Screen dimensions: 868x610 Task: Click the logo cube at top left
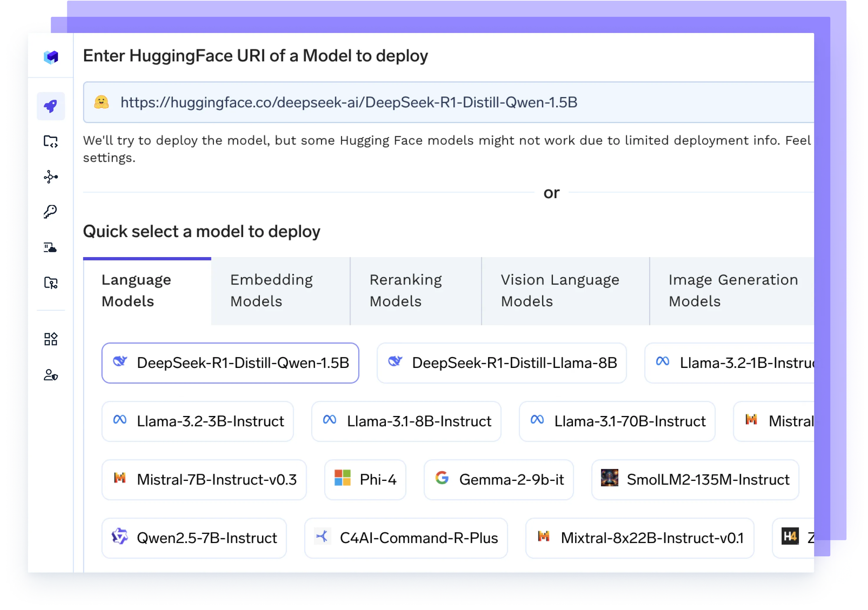point(51,57)
